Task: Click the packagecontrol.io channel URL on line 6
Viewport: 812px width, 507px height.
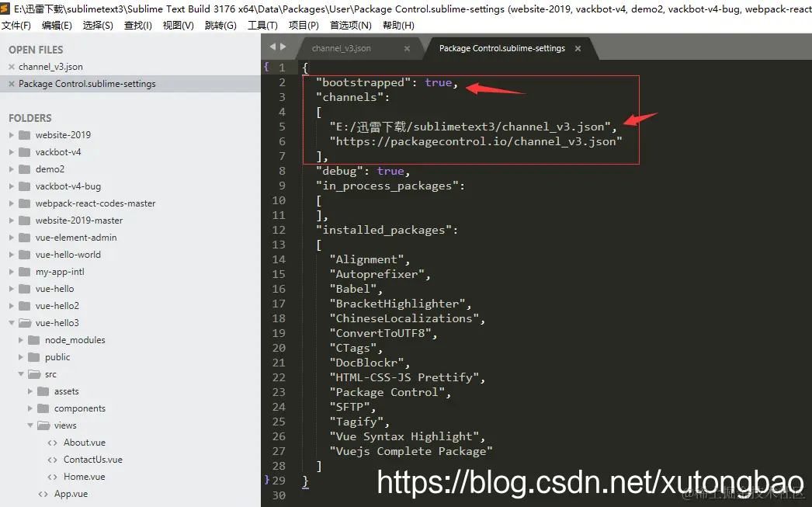Action: 476,141
